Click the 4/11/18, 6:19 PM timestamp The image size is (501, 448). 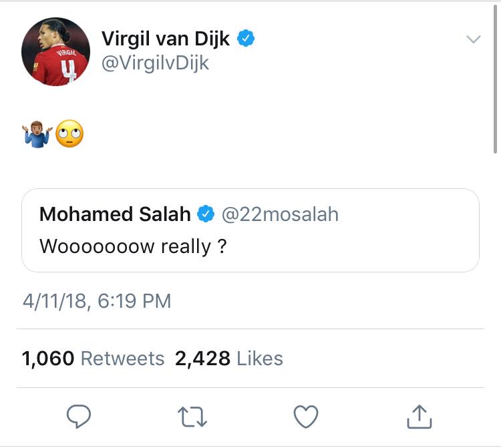tap(97, 300)
